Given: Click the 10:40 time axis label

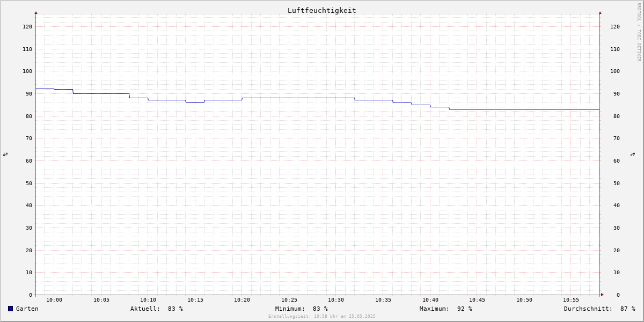Looking at the screenshot, I should click(430, 300).
